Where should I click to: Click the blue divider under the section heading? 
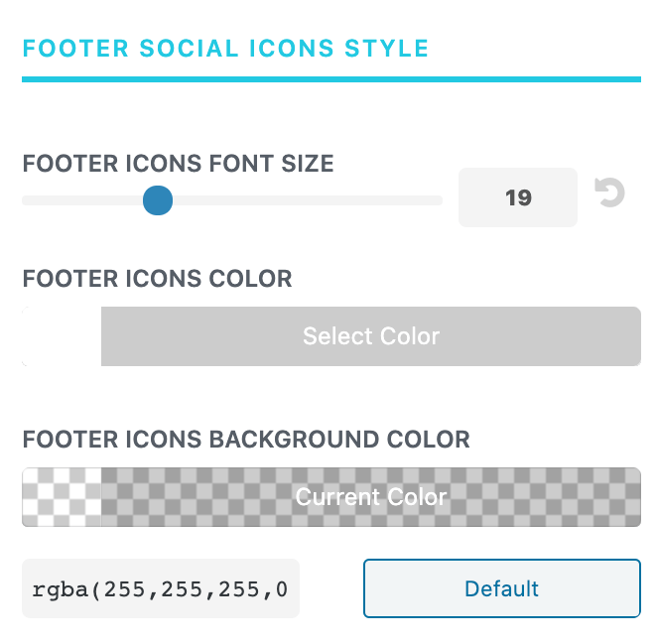331,79
